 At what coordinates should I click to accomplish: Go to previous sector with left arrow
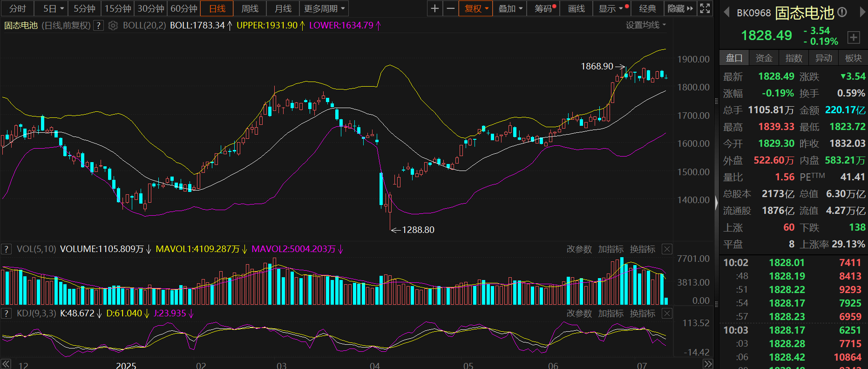tap(726, 13)
